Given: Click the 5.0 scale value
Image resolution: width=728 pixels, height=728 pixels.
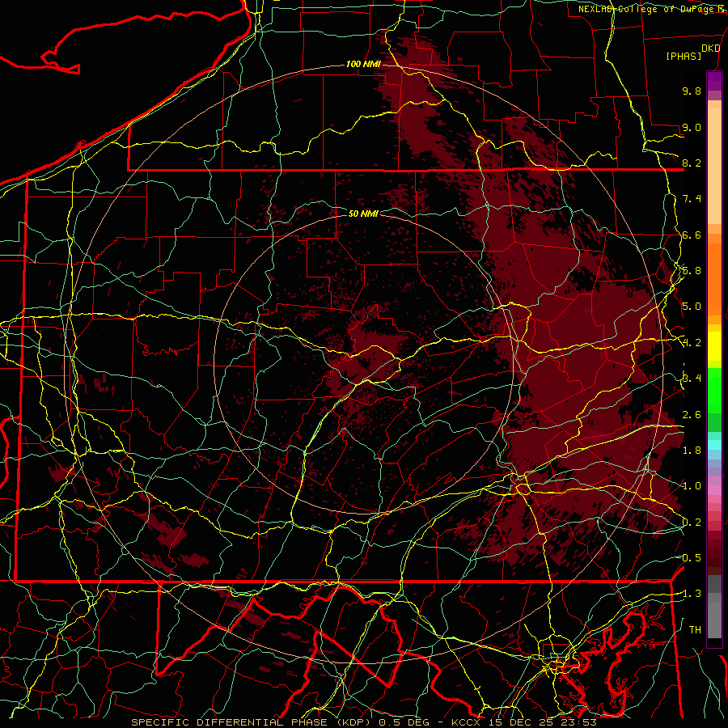Looking at the screenshot, I should click(x=692, y=307).
